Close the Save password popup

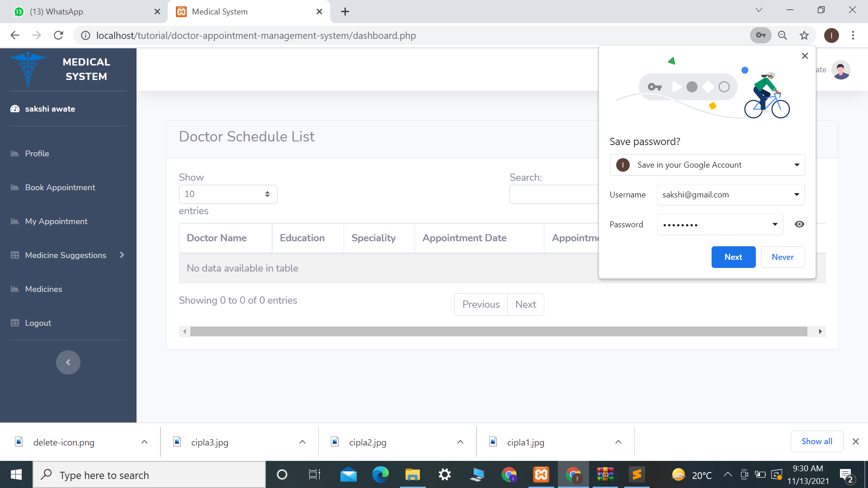805,56
